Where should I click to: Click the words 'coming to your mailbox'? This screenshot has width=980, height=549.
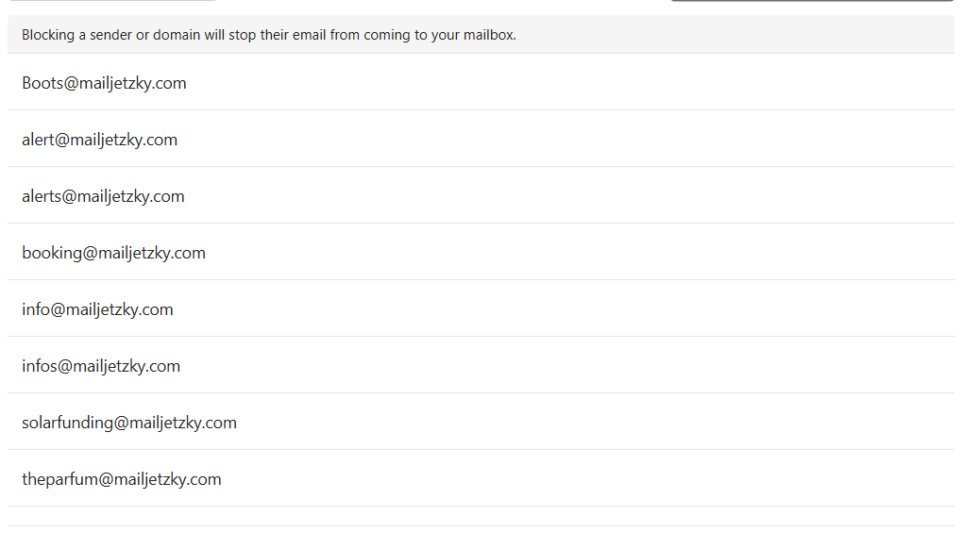pos(440,35)
